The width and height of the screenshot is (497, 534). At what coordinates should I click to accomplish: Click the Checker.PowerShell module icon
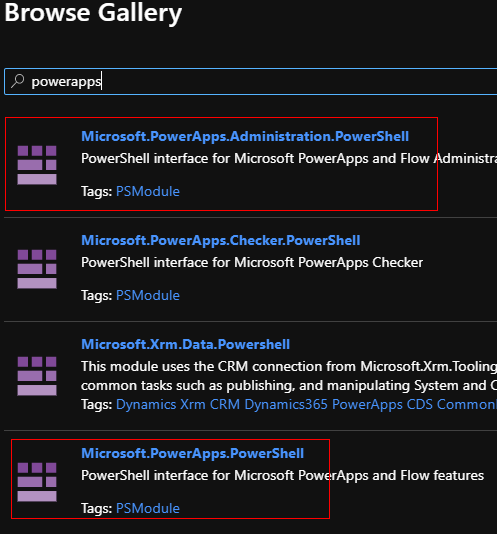click(x=37, y=269)
